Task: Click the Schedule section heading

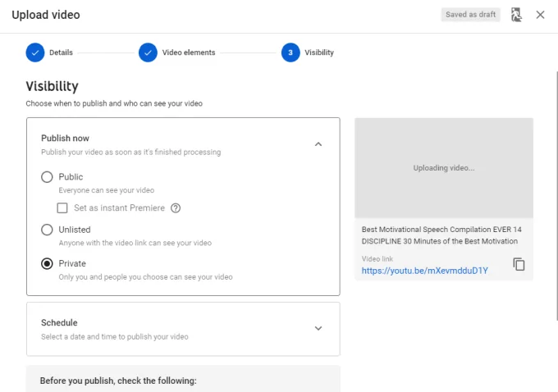Action: [x=59, y=323]
